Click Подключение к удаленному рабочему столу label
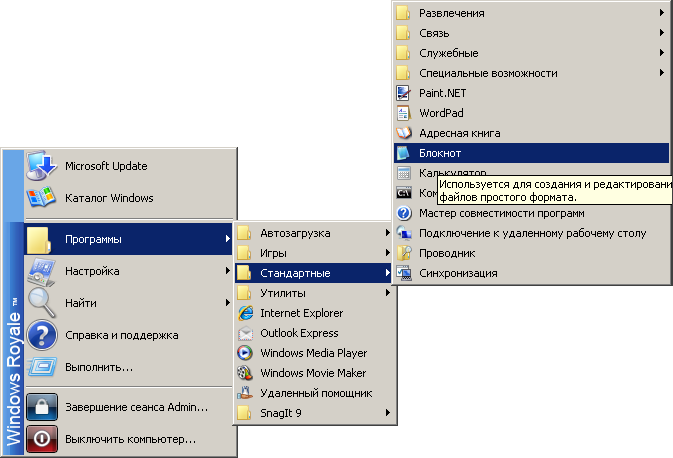The image size is (673, 458). 532,233
